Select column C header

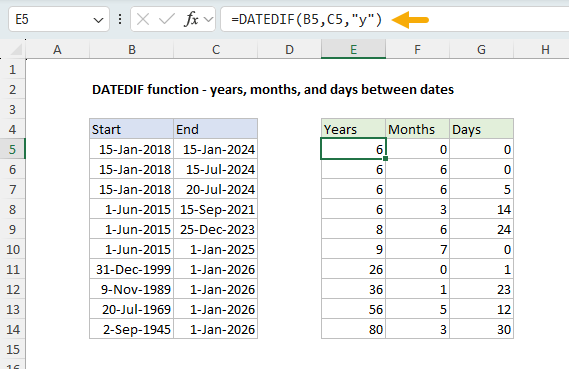[216, 49]
